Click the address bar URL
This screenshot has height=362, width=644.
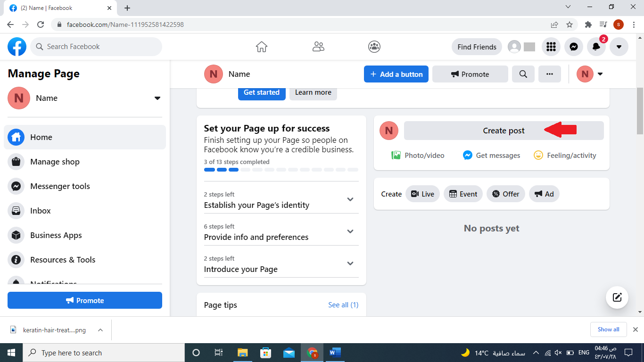click(x=125, y=25)
